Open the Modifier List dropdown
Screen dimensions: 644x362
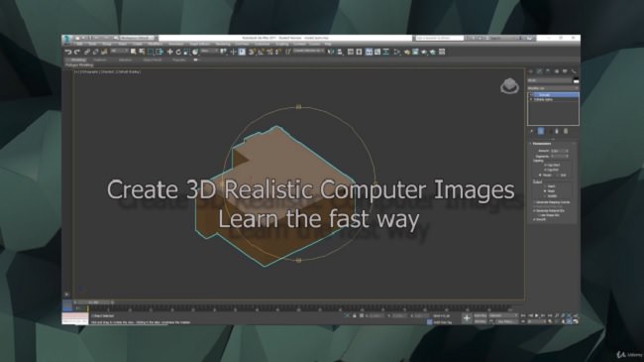coord(553,88)
